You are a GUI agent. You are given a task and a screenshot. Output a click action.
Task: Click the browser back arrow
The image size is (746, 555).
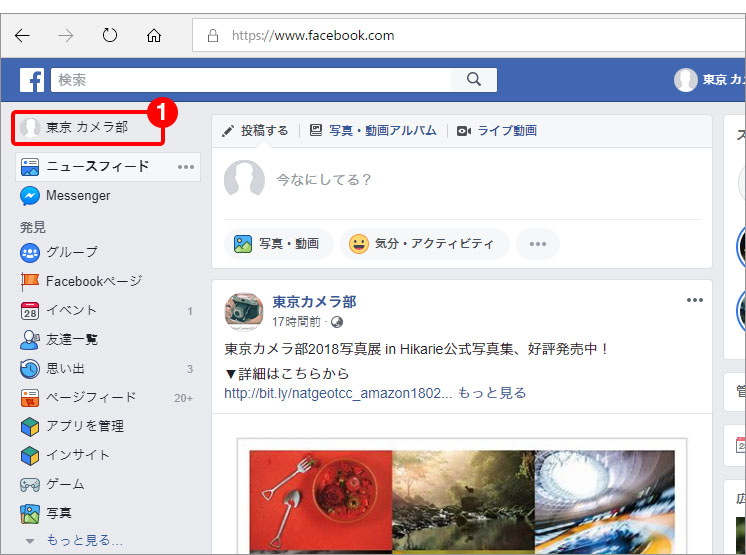22,35
